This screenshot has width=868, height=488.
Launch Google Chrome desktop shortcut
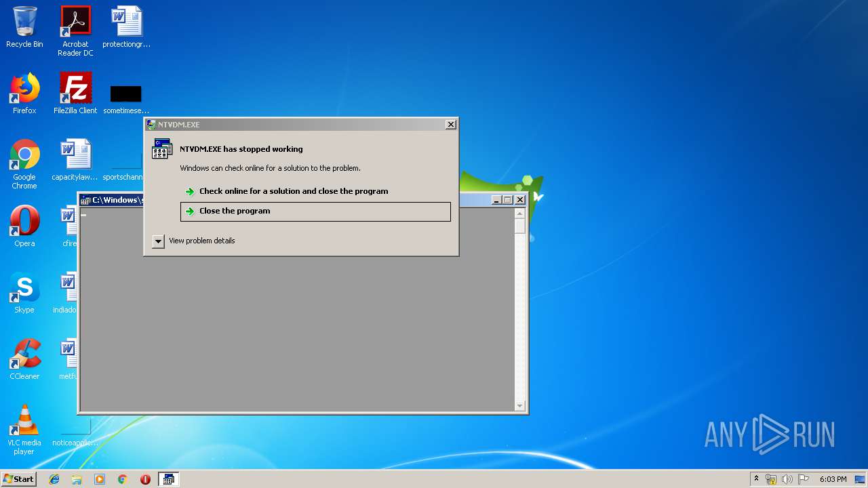click(x=24, y=164)
